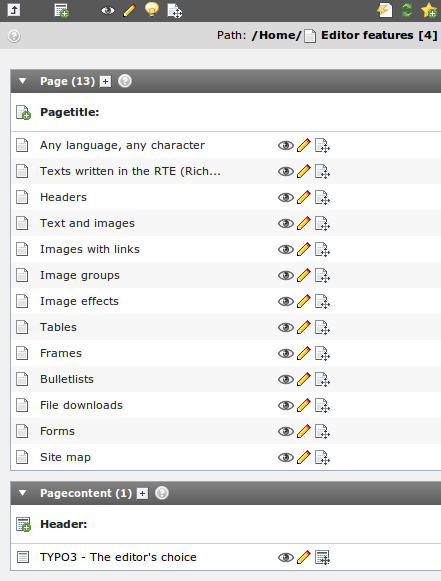Screen dimensions: 441x581
Task: Create a new record from the top toolbar
Action: (61, 10)
